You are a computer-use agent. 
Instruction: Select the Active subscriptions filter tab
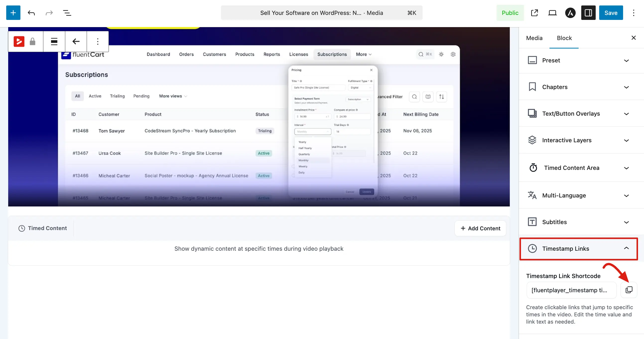point(95,96)
